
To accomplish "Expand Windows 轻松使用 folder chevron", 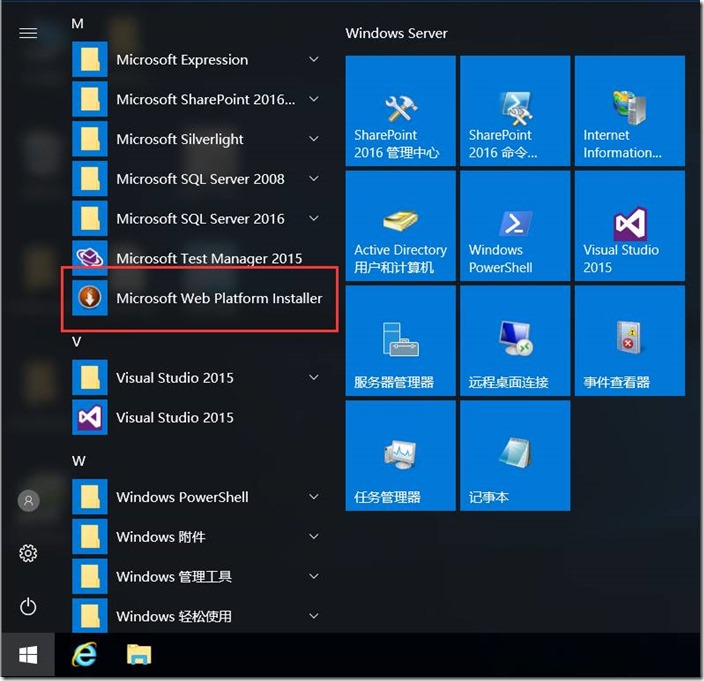I will click(314, 616).
